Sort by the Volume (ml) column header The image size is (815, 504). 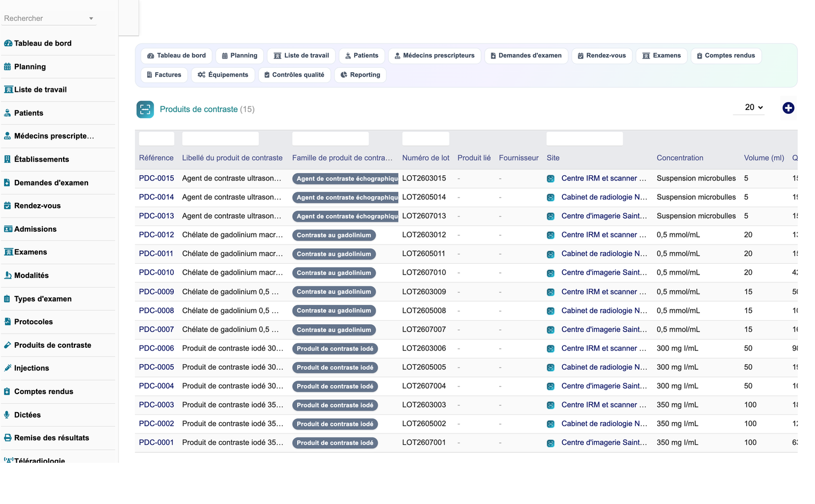[x=764, y=158]
